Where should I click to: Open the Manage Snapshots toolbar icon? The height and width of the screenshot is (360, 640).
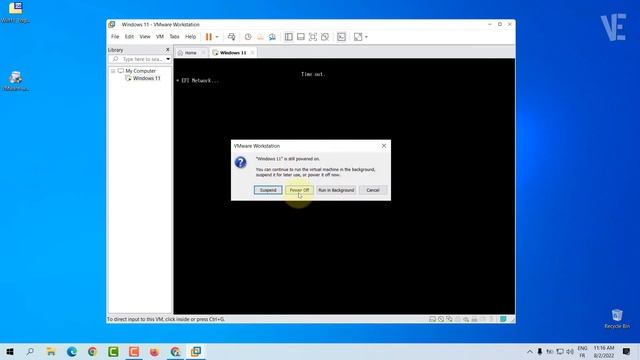[272, 37]
